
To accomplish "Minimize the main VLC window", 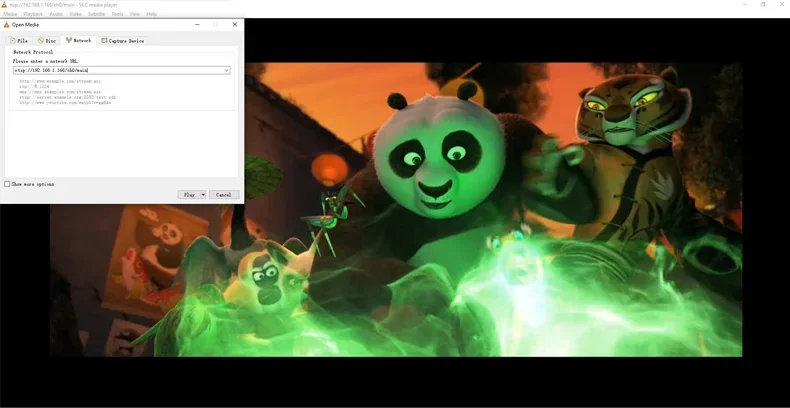I will pyautogui.click(x=744, y=5).
